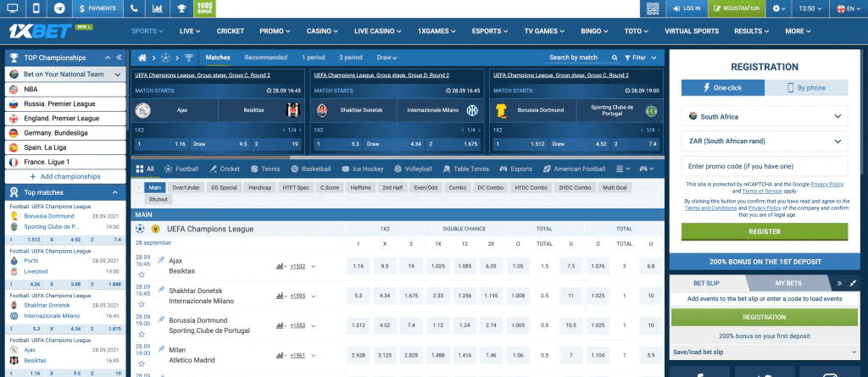The image size is (868, 377).
Task: Open the Telegram paper-plane icon
Action: 60,8
